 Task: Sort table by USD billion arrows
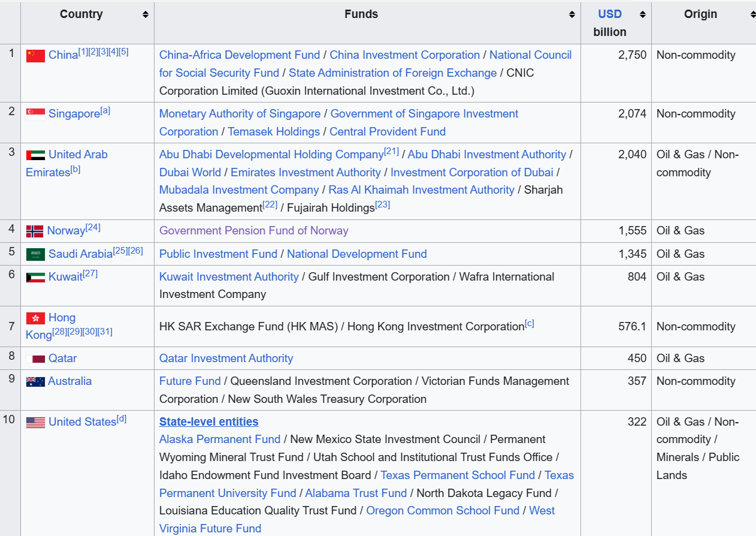(642, 14)
